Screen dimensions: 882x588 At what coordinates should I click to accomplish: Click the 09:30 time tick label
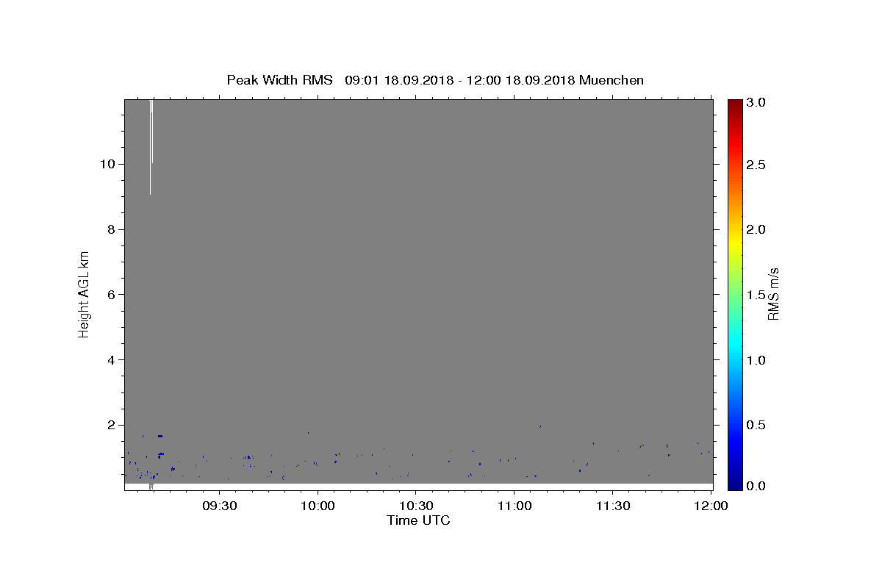219,506
